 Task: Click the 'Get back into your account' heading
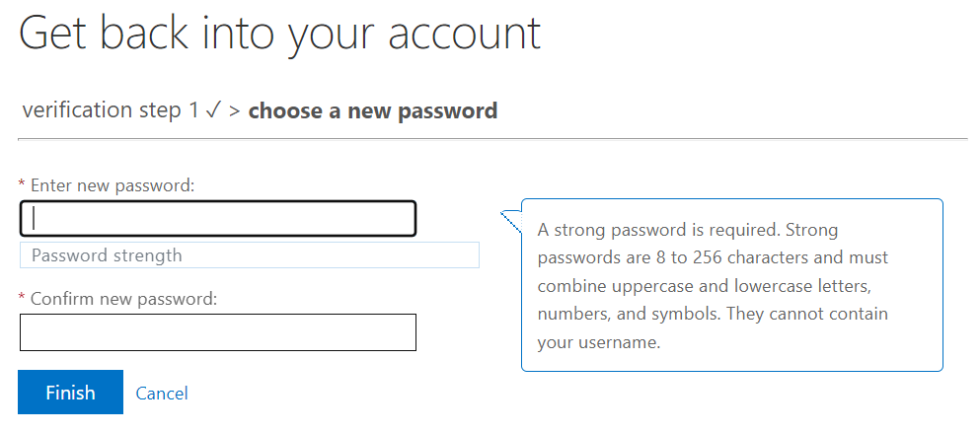pos(280,34)
